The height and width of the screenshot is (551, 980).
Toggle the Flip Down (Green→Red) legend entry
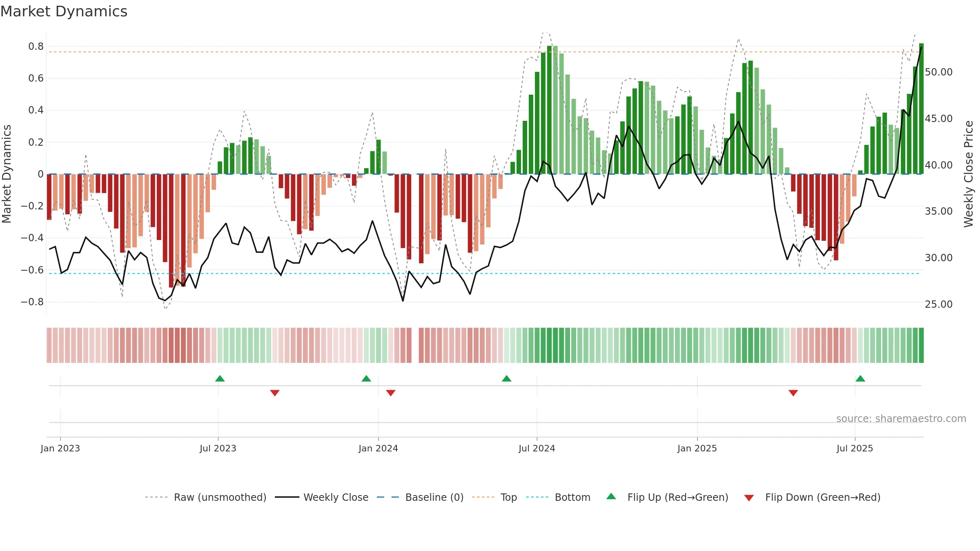coord(812,497)
